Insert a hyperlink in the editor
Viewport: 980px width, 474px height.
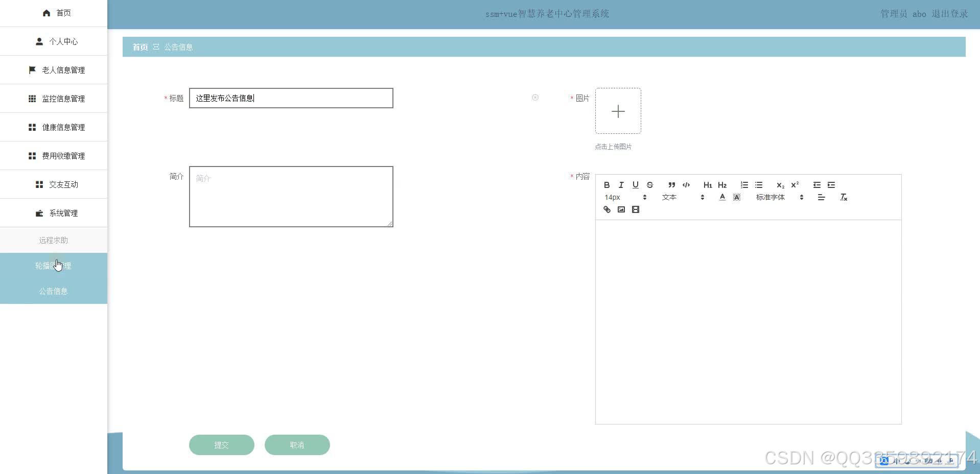tap(606, 209)
